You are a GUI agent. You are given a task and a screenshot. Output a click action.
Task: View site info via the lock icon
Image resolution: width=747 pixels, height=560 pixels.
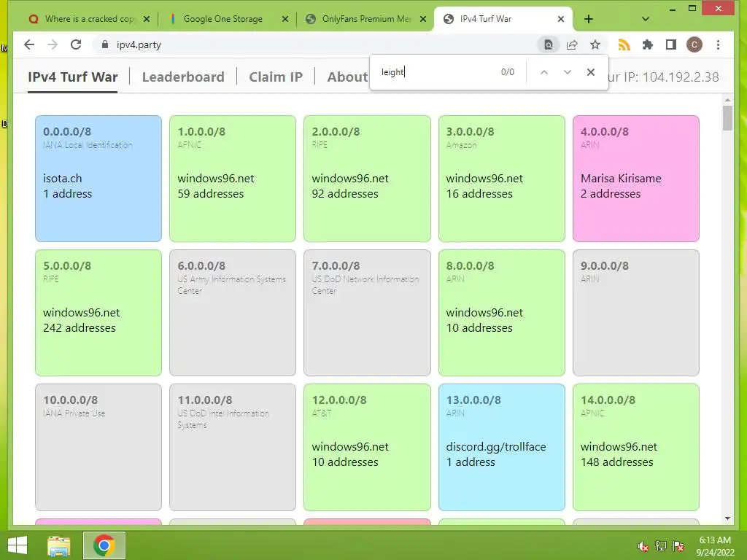pos(105,44)
